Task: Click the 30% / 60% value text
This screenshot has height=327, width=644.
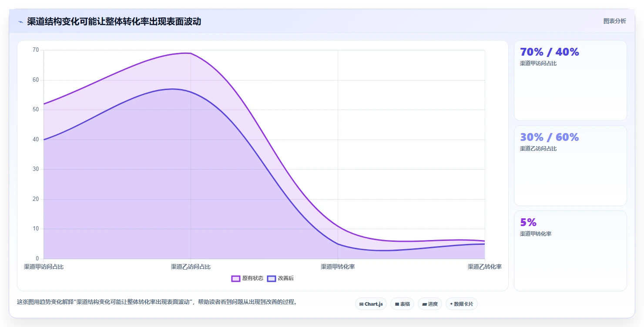Action: coord(550,137)
